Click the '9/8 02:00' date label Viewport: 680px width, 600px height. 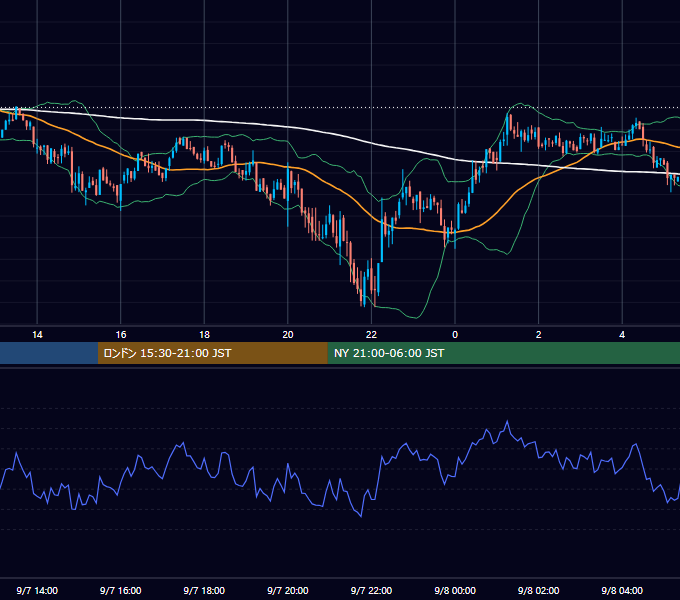tap(539, 590)
